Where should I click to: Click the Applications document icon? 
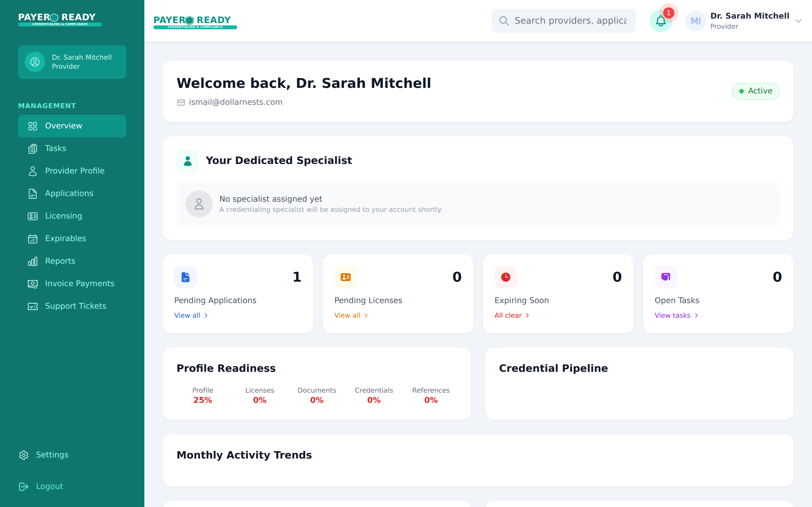(32, 194)
